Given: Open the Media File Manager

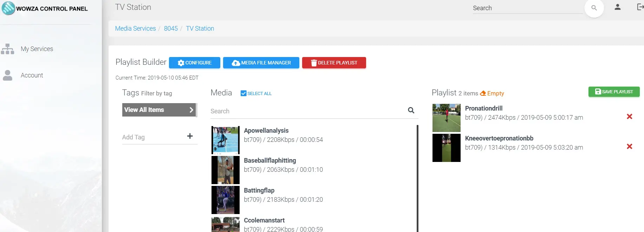Looking at the screenshot, I should 261,63.
